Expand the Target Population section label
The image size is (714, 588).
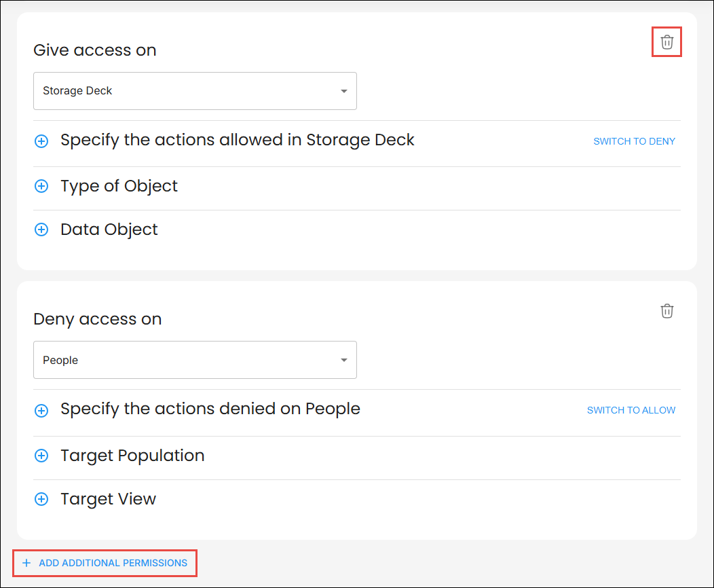point(132,456)
